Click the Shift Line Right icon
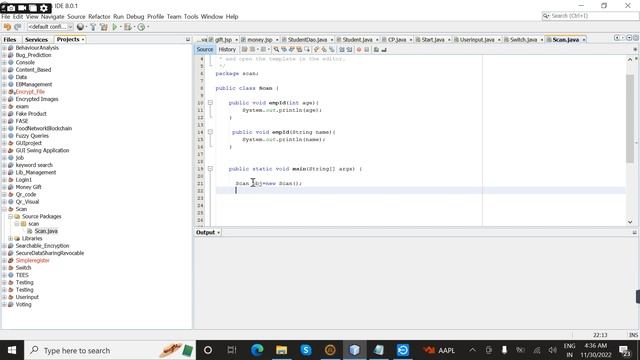 [x=349, y=49]
